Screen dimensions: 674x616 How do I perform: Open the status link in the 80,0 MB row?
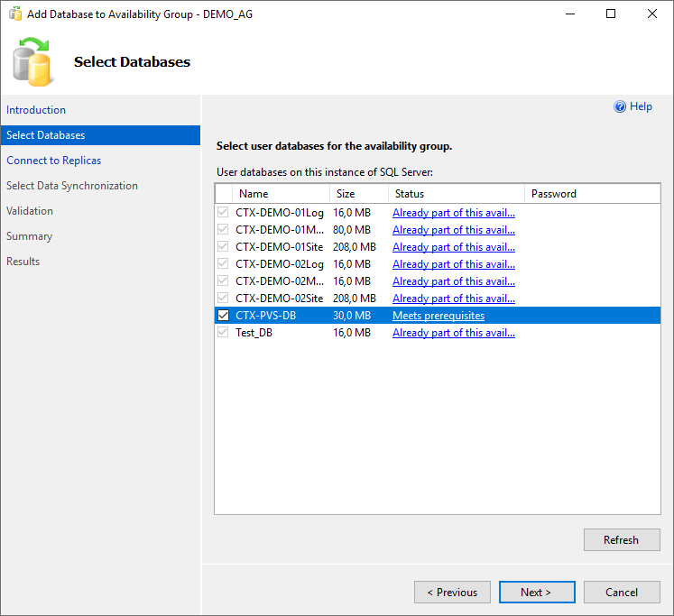[x=454, y=230]
